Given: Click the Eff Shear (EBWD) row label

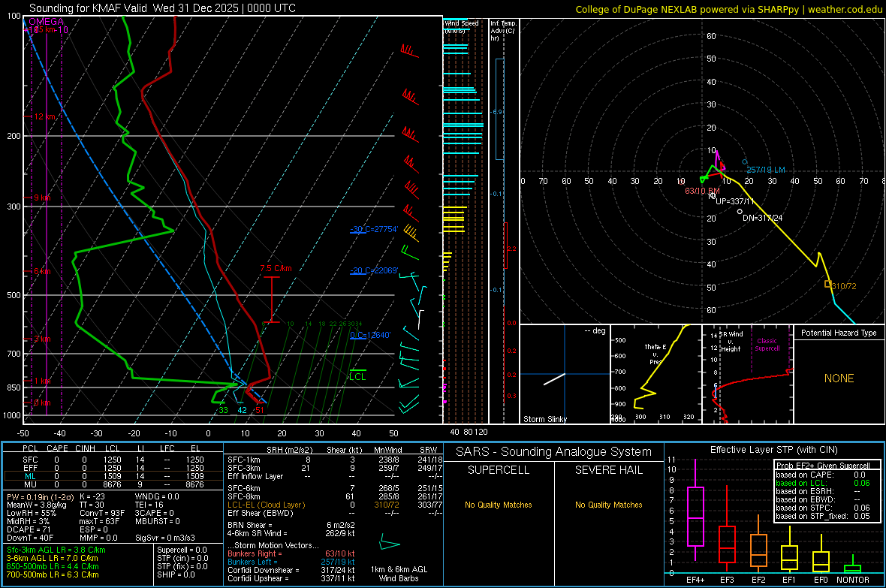Looking at the screenshot, I should click(261, 514).
